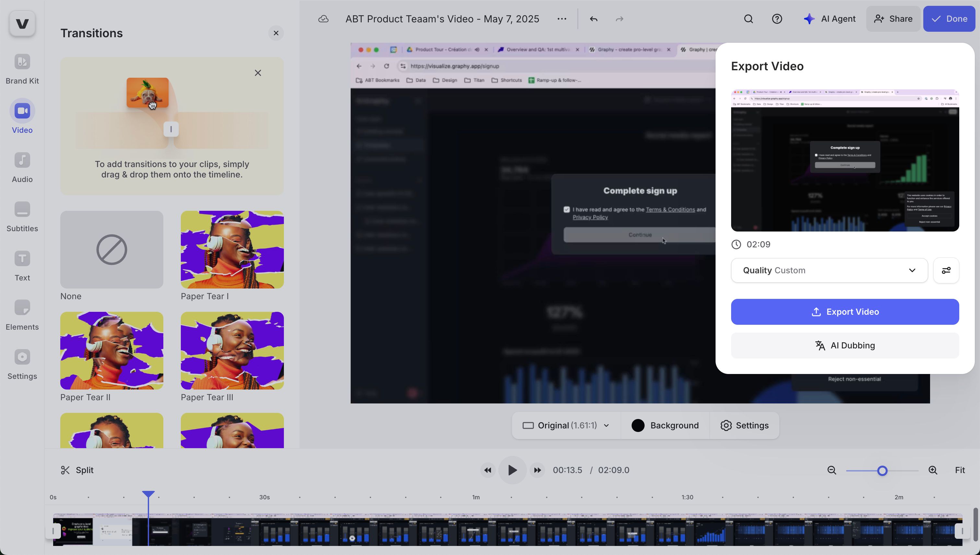This screenshot has height=555, width=980.
Task: Play the video
Action: point(512,470)
